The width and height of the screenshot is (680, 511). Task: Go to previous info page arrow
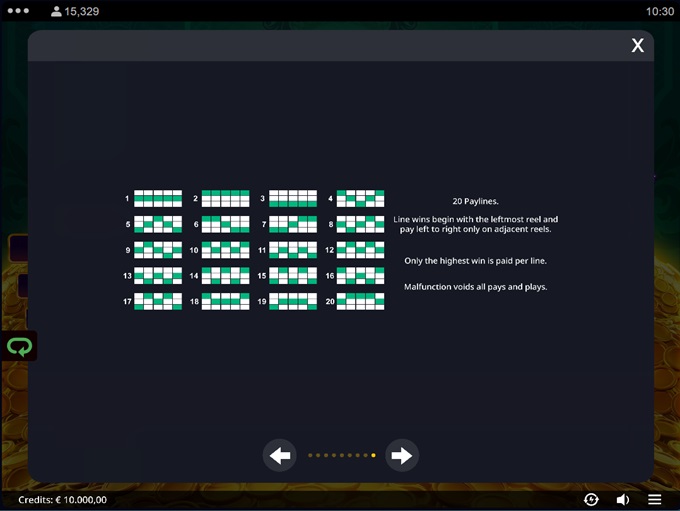pyautogui.click(x=280, y=455)
